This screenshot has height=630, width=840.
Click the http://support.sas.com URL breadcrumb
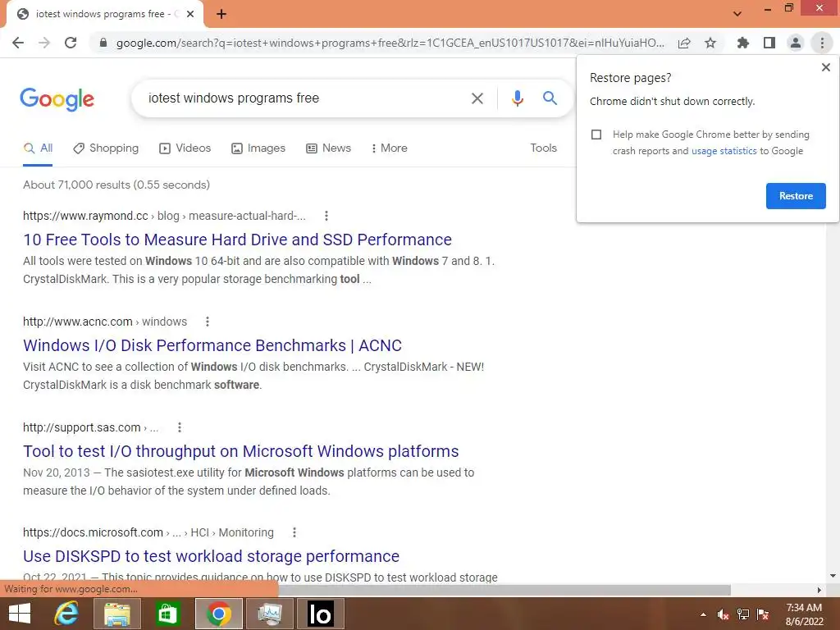[90, 427]
